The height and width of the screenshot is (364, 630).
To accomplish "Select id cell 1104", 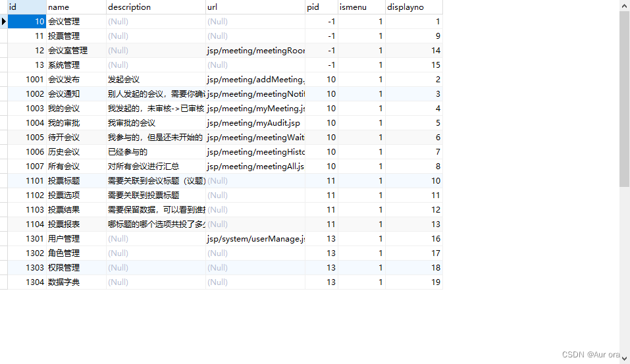I will (27, 224).
